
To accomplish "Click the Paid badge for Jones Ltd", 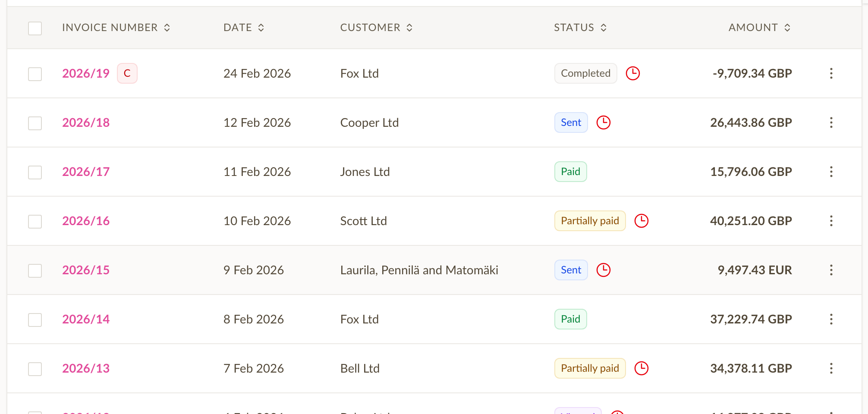I will point(571,172).
